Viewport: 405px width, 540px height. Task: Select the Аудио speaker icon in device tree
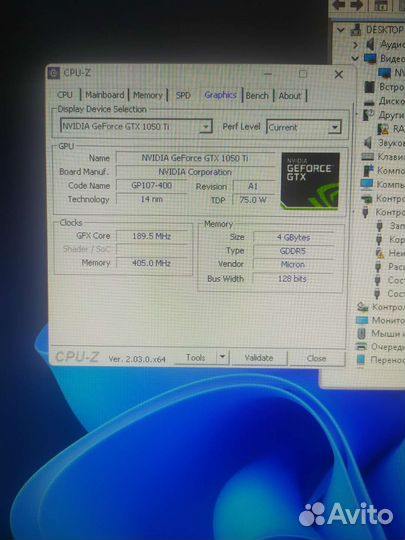(370, 44)
